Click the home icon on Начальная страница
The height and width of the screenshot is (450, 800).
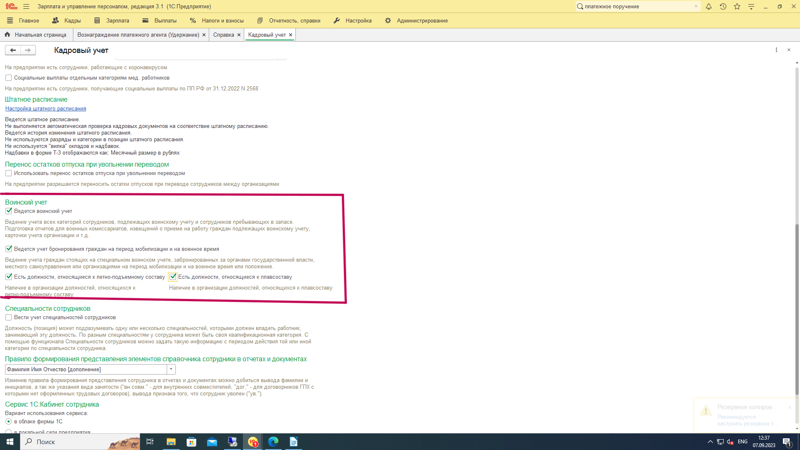tap(7, 35)
